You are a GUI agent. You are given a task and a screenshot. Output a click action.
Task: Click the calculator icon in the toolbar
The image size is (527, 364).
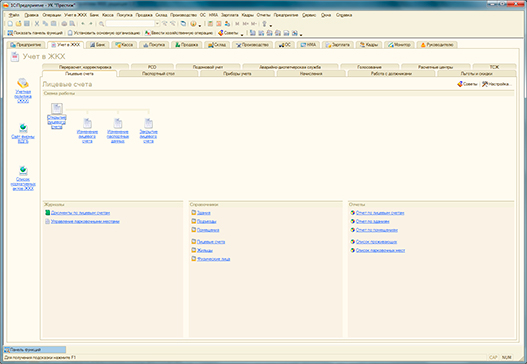coord(210,24)
